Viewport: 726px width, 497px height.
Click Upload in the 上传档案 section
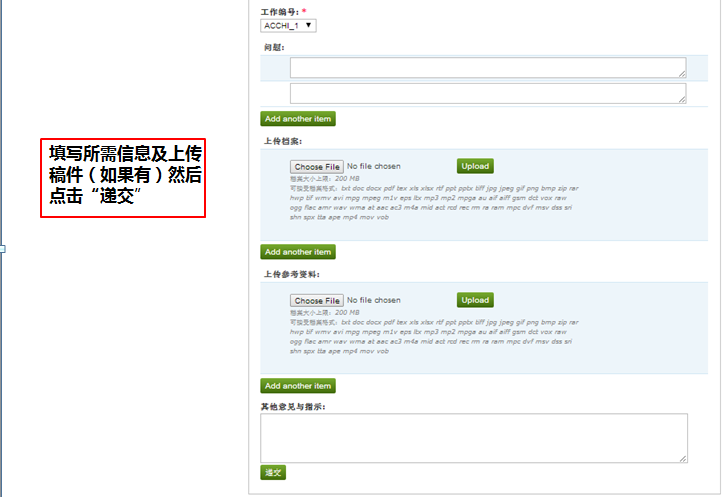pos(475,166)
